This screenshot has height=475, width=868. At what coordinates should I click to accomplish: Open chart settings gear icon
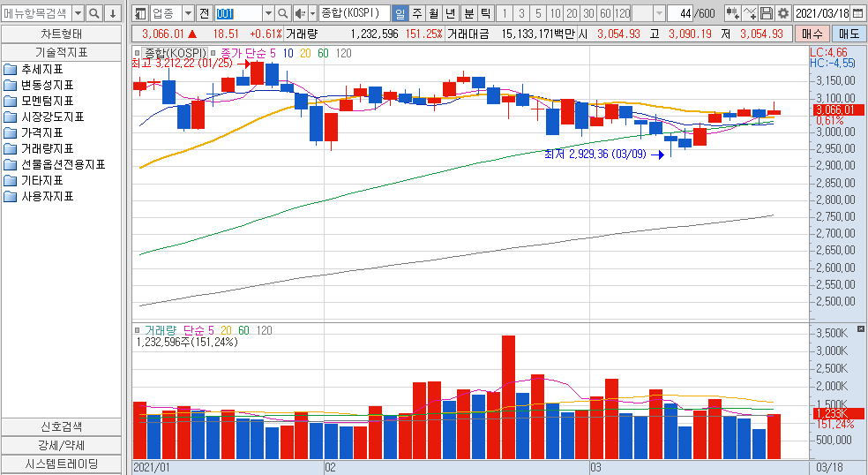(783, 13)
